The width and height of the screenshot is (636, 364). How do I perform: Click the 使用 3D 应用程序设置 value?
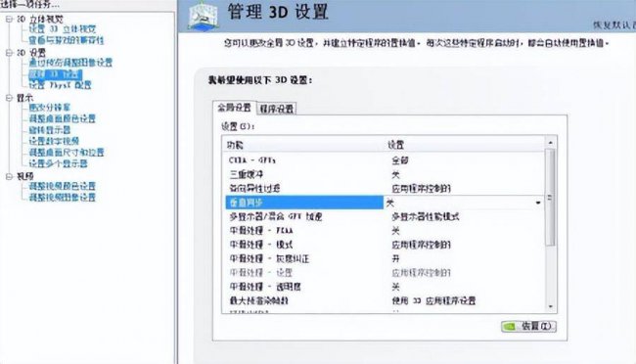pyautogui.click(x=433, y=300)
